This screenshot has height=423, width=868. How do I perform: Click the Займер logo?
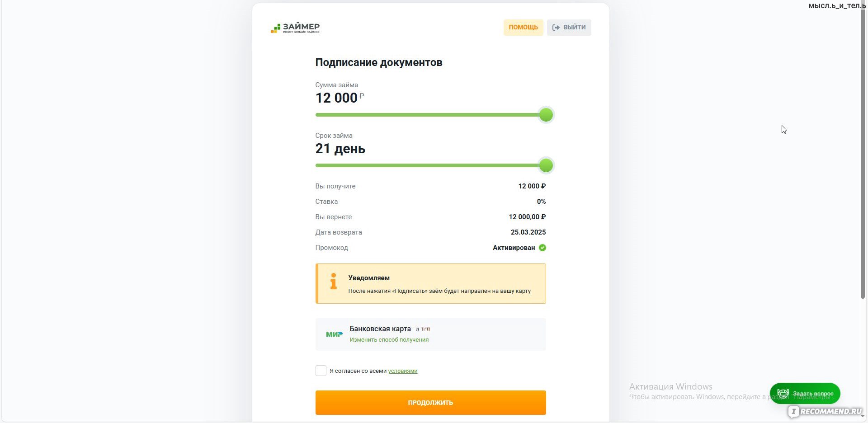click(x=295, y=28)
